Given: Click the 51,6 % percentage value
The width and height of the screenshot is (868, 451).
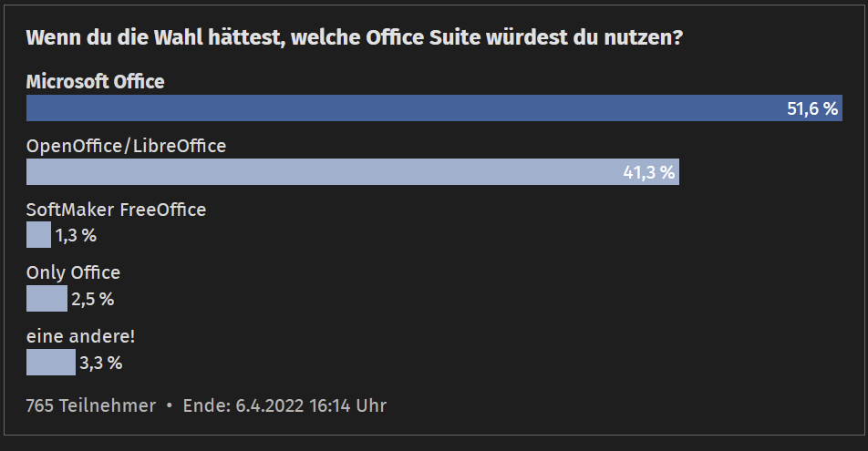Looking at the screenshot, I should tap(811, 109).
